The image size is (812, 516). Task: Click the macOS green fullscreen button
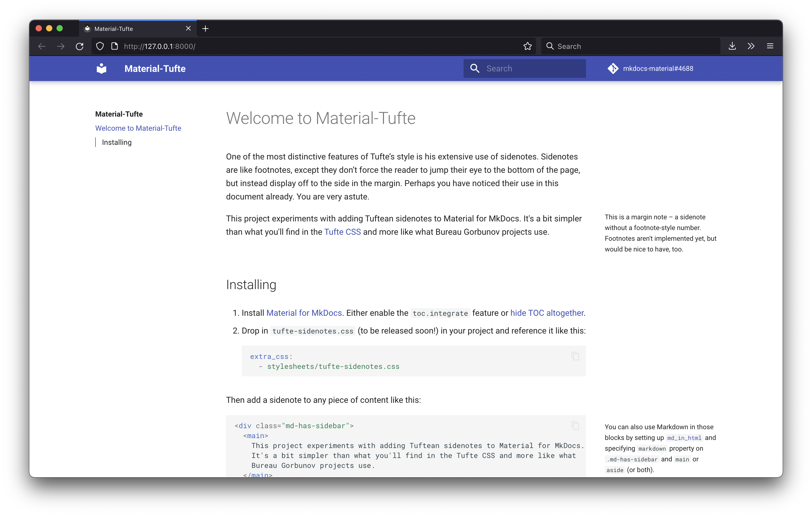pyautogui.click(x=60, y=28)
